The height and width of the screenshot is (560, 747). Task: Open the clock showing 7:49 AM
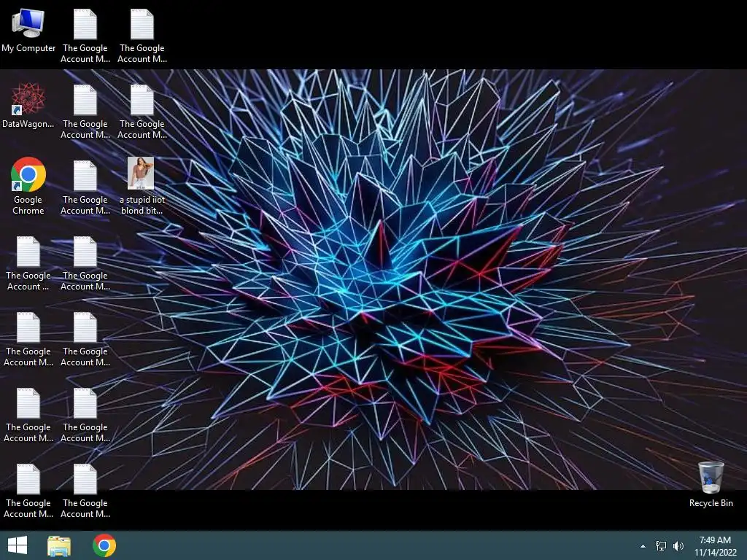coord(715,545)
